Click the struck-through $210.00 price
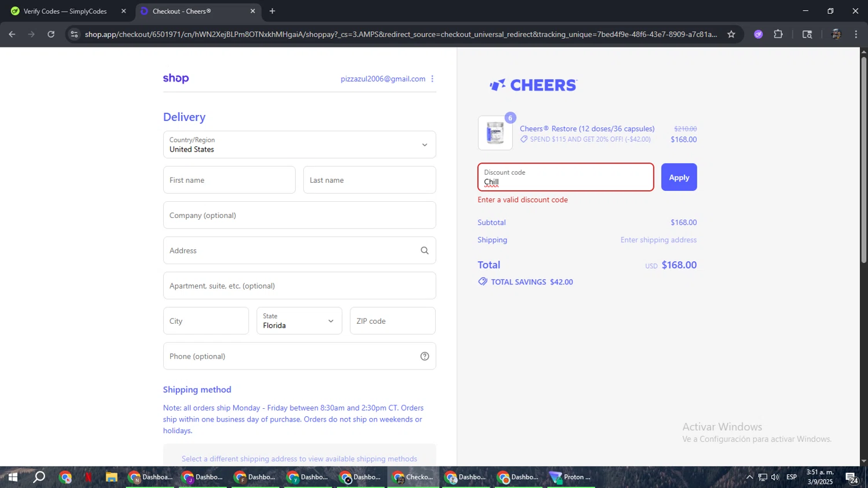 [685, 128]
